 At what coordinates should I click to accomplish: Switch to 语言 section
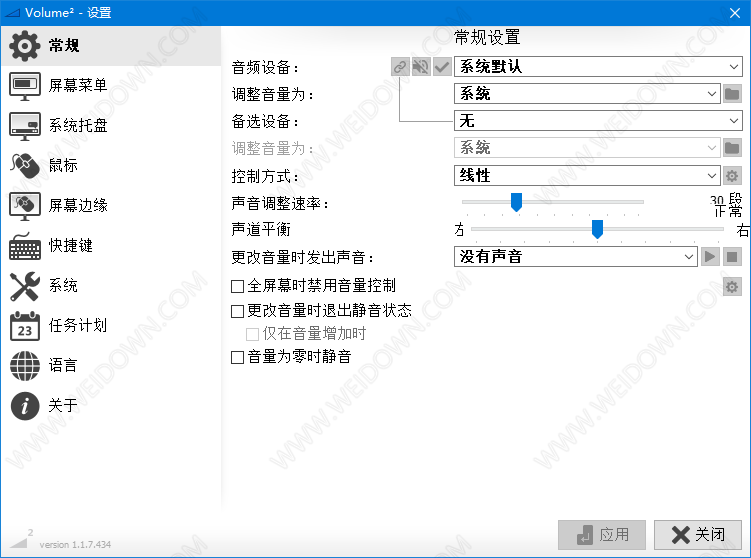63,365
